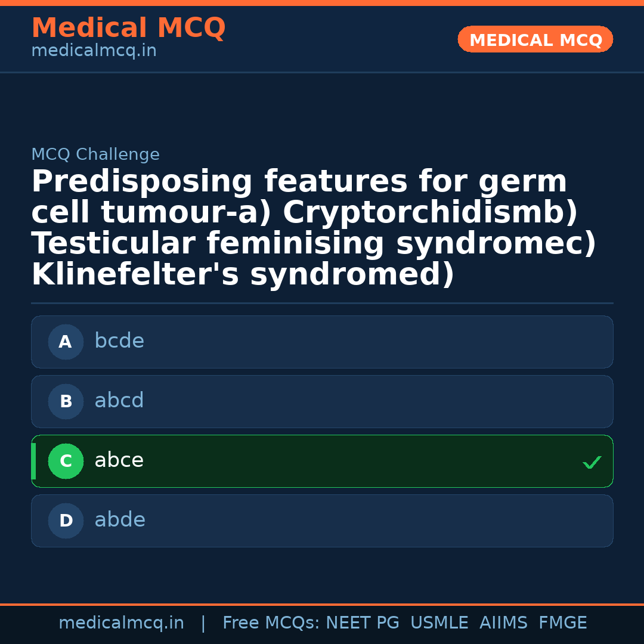Choose the highlighted "abce" answer row
Viewport: 644px width, 644px height.
click(322, 461)
